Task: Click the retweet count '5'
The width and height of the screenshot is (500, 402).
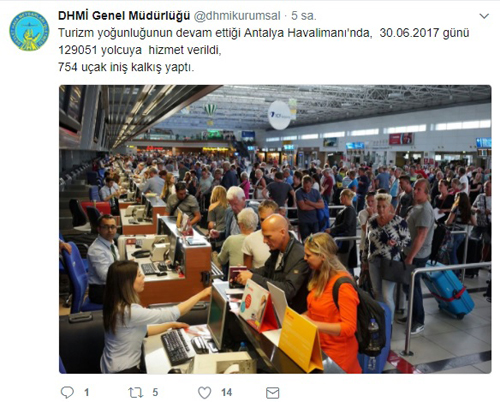Action: pos(155,392)
